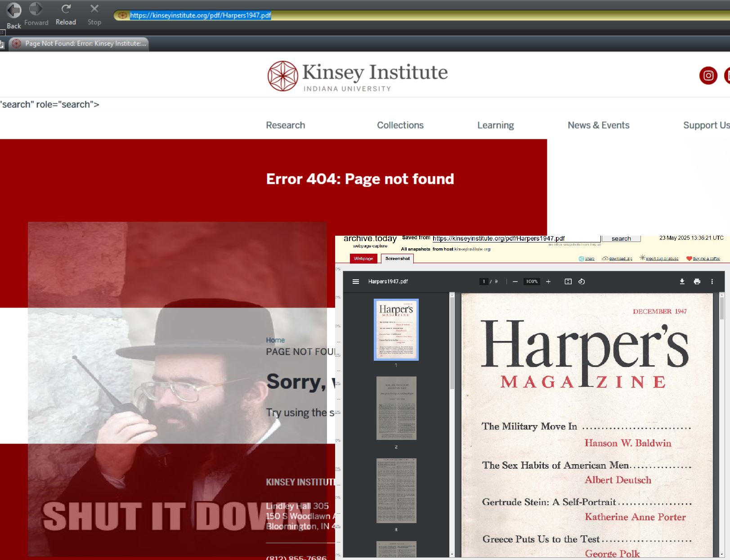Open the PDF viewer more options menu
The height and width of the screenshot is (560, 730).
(712, 282)
